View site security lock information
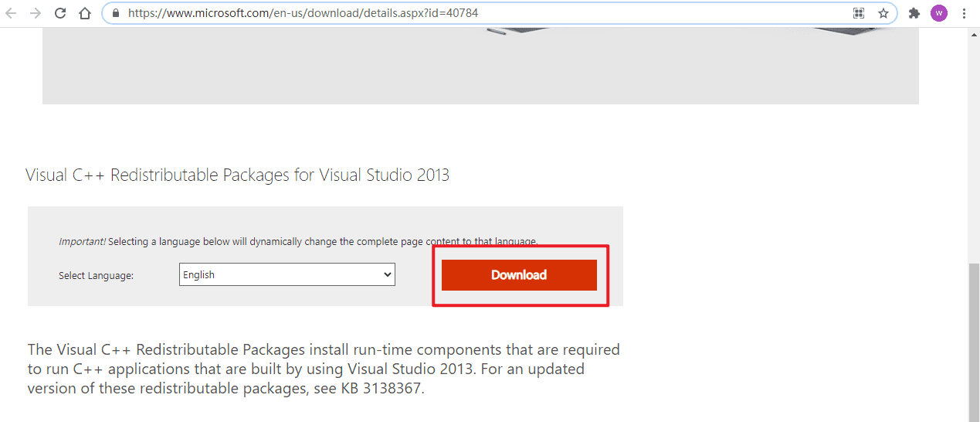This screenshot has width=980, height=422. [x=115, y=13]
